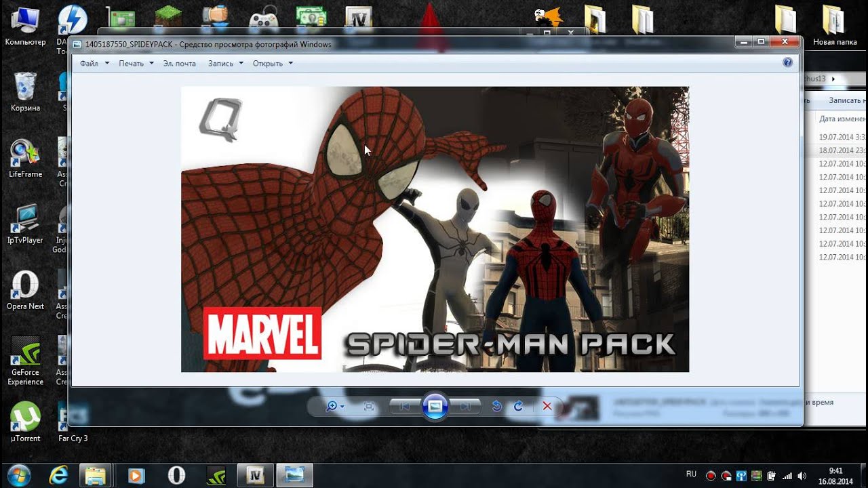This screenshot has height=488, width=868.
Task: Switch to the GTA IV taskbar button
Action: [x=256, y=475]
